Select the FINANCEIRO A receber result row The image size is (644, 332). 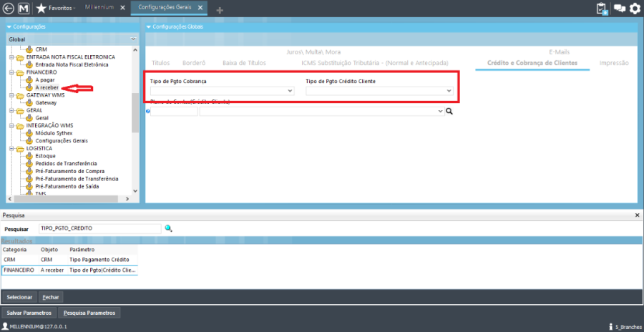point(69,270)
